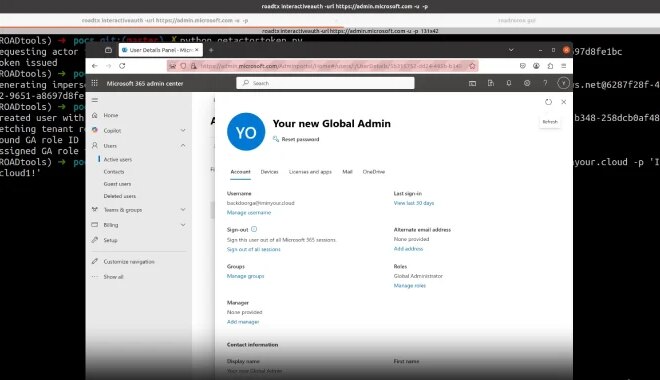The height and width of the screenshot is (380, 660).
Task: Open Active users in the sidebar
Action: 118,159
